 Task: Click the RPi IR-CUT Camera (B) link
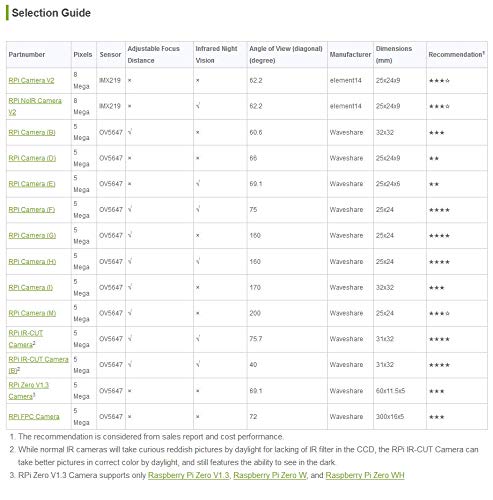38,365
